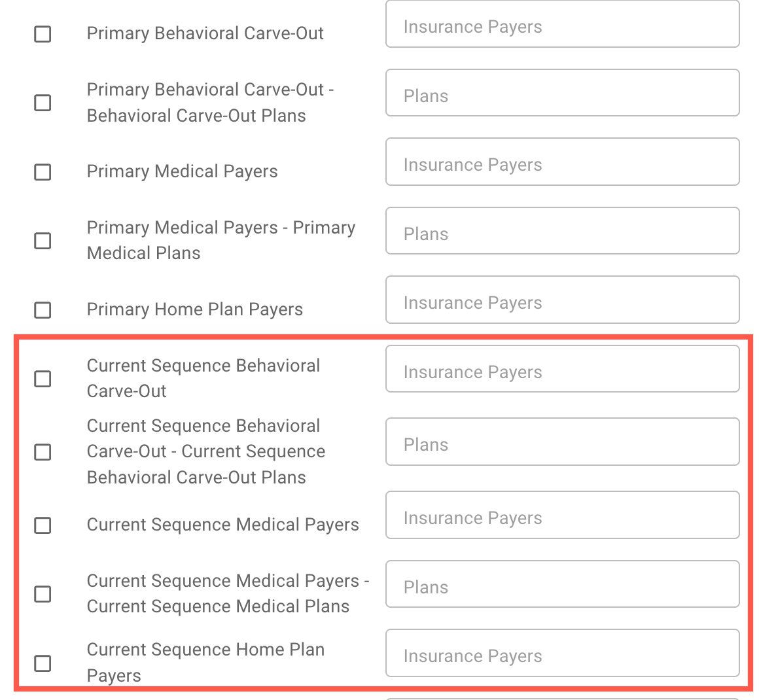
Task: Tick Current Sequence Medical Plans checkbox
Action: [x=43, y=594]
